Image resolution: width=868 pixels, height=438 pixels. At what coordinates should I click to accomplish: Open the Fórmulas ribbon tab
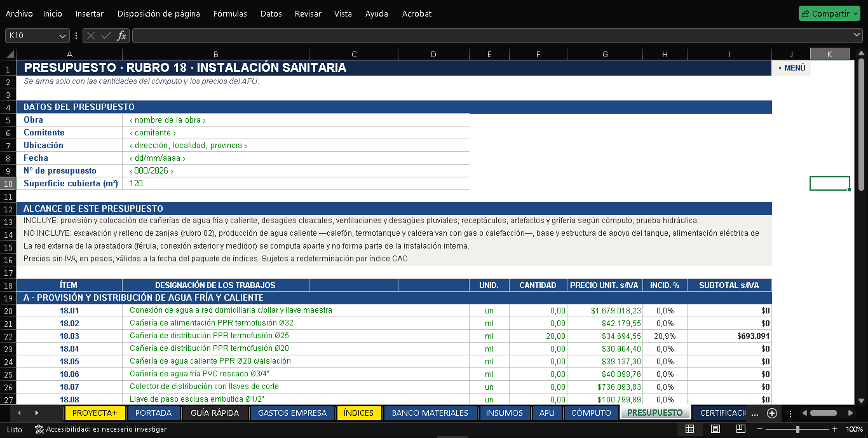pos(231,13)
